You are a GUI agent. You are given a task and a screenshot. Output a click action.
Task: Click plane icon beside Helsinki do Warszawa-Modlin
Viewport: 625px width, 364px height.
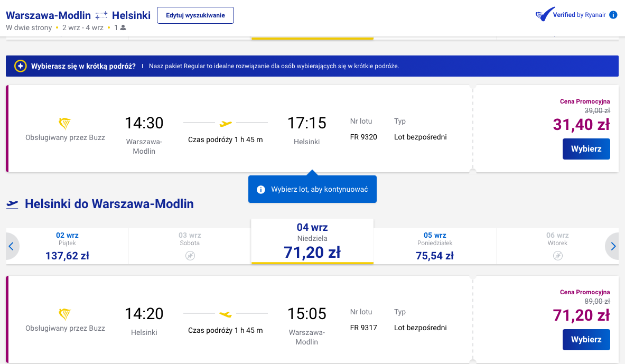[x=12, y=204]
